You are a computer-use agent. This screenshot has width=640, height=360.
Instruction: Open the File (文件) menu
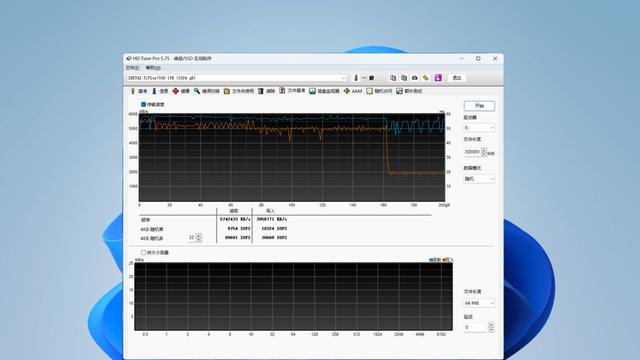133,68
